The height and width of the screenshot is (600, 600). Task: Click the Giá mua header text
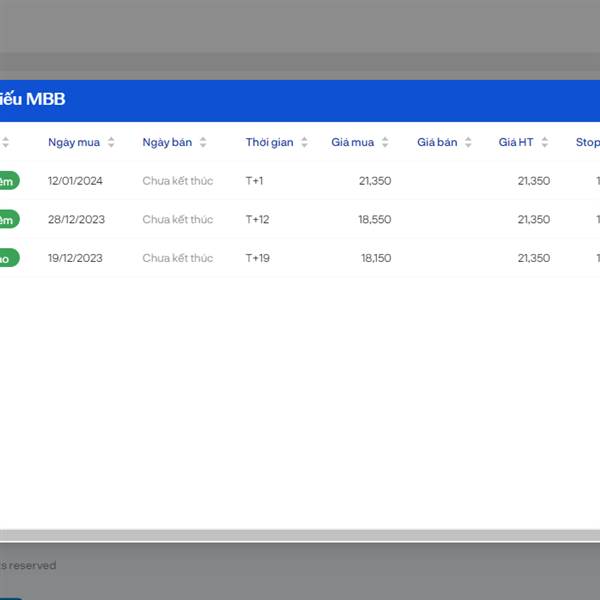point(352,142)
